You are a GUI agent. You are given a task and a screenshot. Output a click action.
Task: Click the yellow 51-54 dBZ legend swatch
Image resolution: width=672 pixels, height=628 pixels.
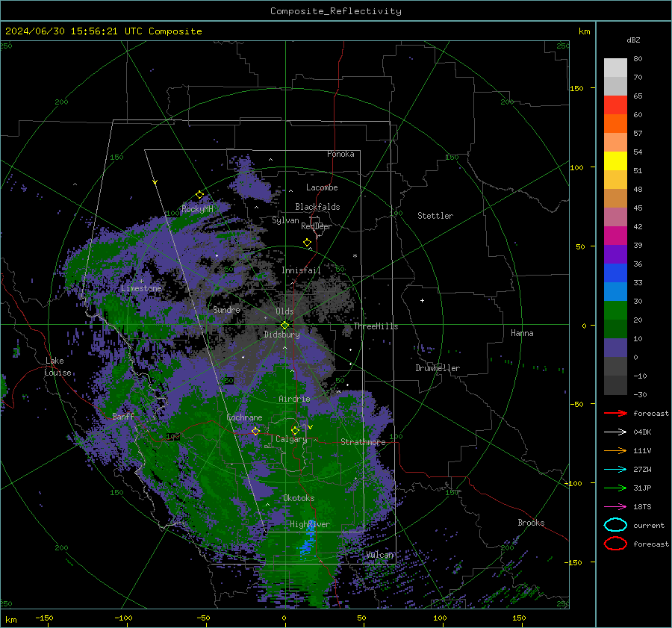pos(615,161)
